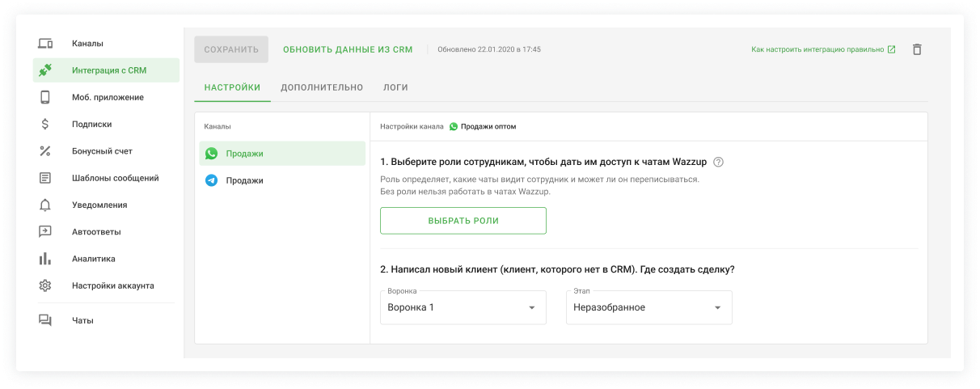
Task: Switch to the Логи tab
Action: click(395, 87)
